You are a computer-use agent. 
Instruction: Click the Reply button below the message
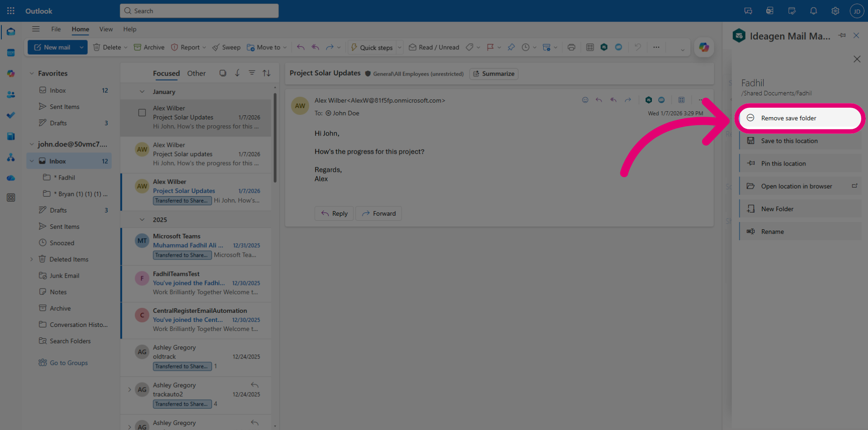click(x=334, y=213)
